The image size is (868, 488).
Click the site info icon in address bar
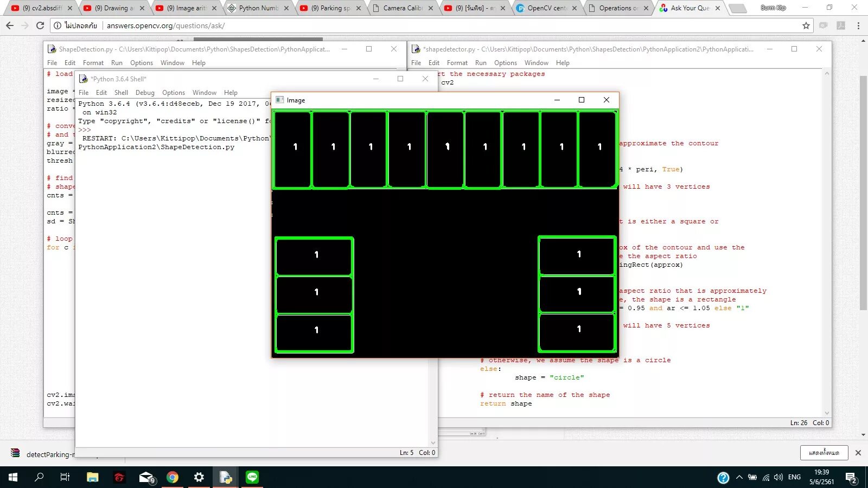click(58, 25)
